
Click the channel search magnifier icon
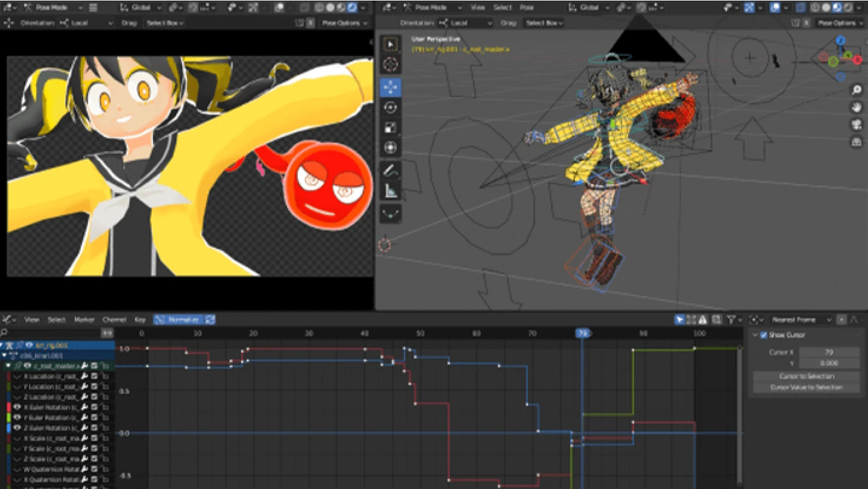coord(4,332)
